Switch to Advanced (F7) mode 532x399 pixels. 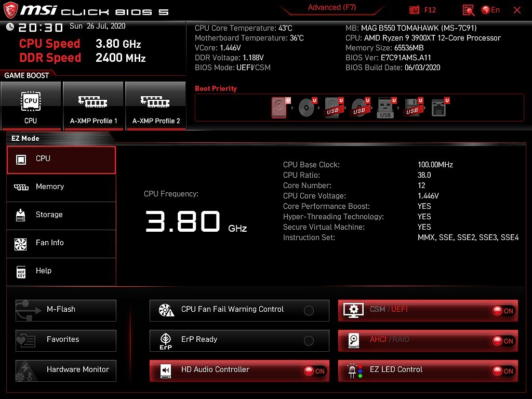click(x=332, y=7)
